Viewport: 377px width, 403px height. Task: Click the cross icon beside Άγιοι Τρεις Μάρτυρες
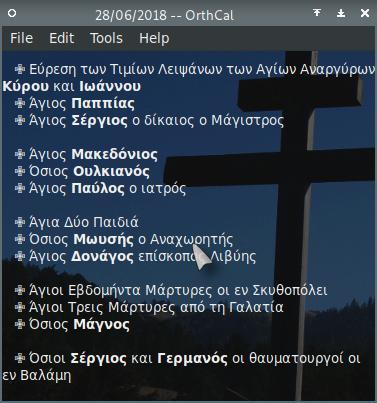pyautogui.click(x=20, y=307)
